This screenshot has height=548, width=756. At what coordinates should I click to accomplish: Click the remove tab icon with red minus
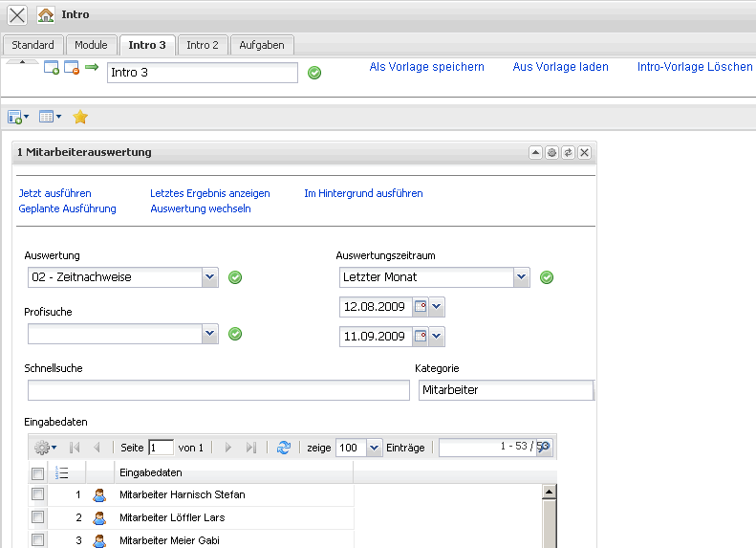(x=72, y=68)
